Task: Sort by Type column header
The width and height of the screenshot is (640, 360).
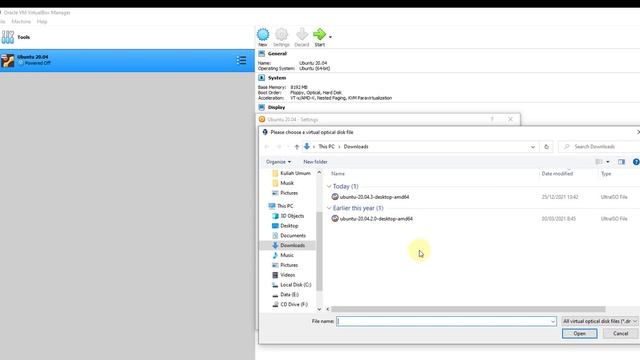Action: (x=606, y=174)
